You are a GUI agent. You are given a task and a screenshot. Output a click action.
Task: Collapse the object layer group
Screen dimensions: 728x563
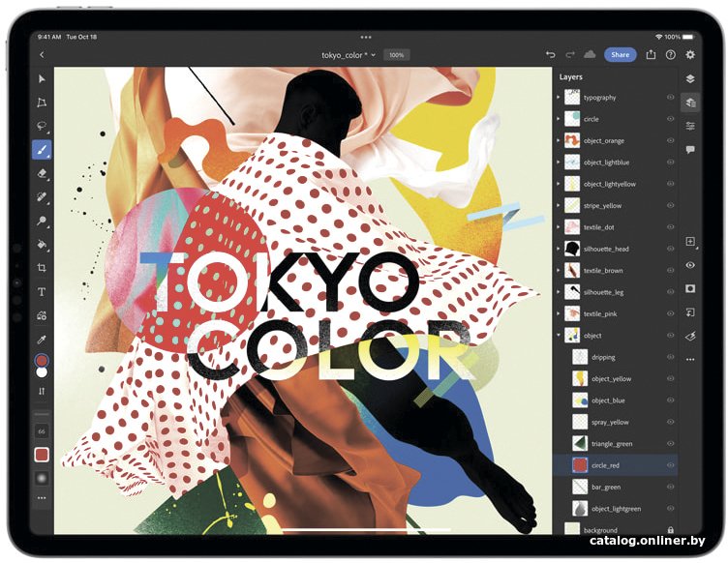tap(559, 336)
